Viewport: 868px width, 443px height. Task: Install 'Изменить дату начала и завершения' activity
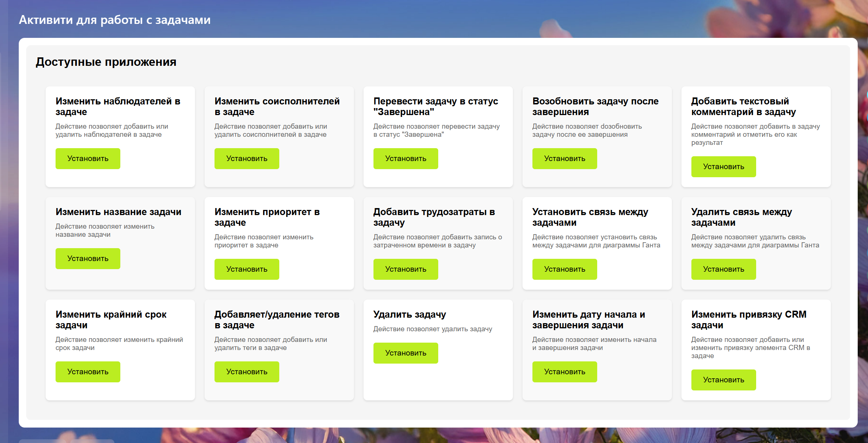coord(564,372)
